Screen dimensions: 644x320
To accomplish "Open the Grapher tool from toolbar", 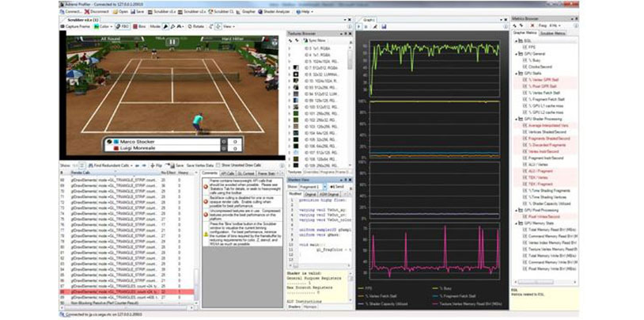I will [x=246, y=12].
